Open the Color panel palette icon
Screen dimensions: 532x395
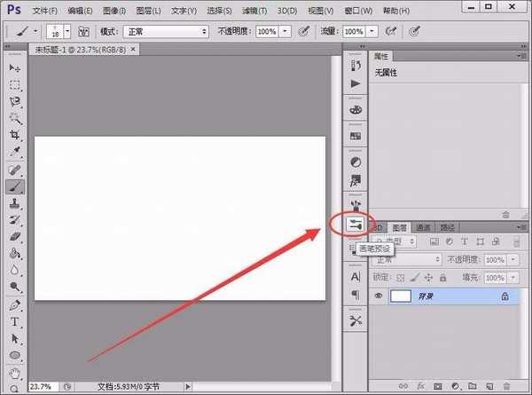click(356, 110)
